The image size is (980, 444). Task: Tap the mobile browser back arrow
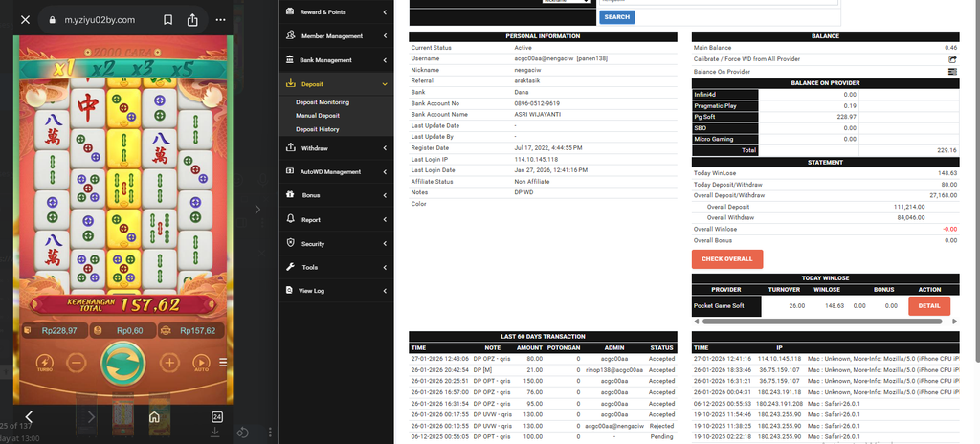coord(28,416)
